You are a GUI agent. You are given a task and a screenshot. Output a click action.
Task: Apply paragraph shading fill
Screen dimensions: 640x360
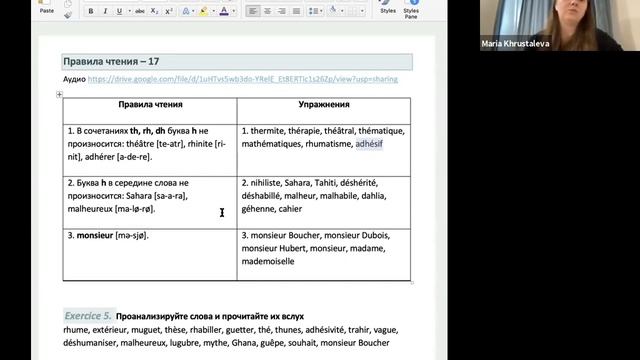point(333,11)
